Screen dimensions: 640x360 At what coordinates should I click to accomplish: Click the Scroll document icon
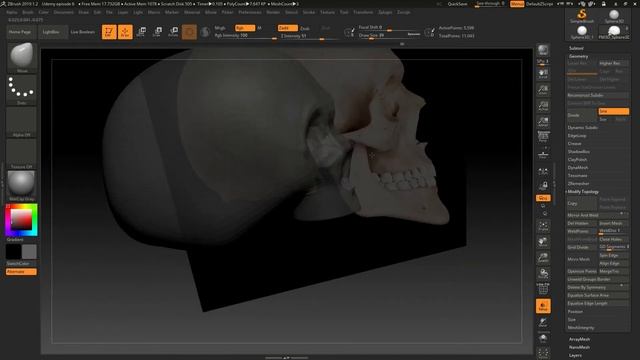(x=543, y=74)
